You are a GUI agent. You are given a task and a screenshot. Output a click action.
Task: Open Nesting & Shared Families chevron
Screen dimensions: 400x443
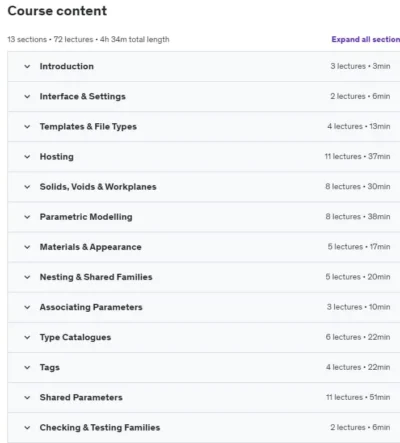point(27,277)
